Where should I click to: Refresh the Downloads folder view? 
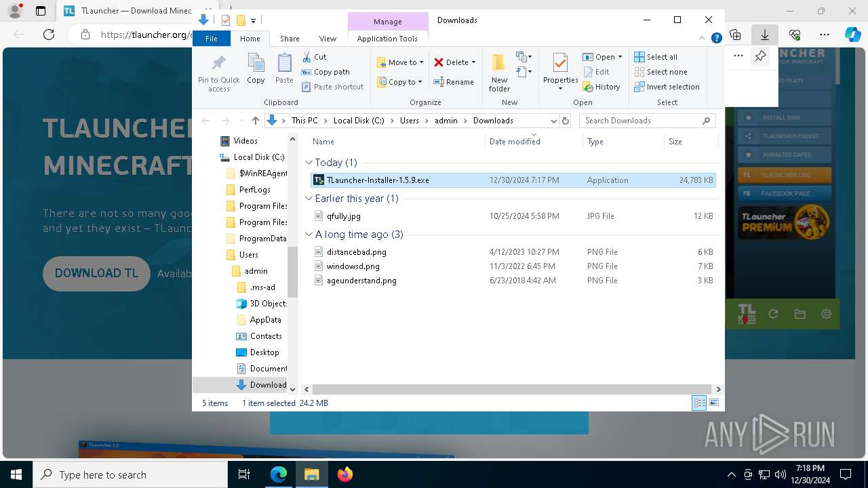(566, 121)
